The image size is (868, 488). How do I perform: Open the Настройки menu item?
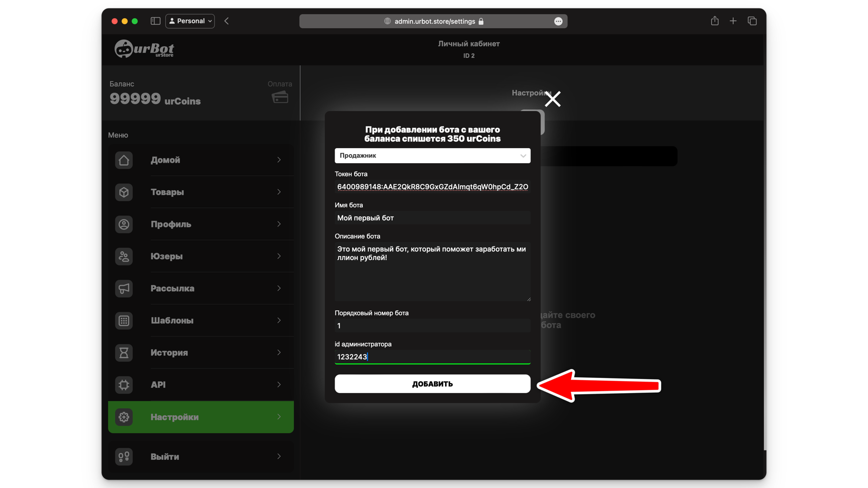coord(200,417)
